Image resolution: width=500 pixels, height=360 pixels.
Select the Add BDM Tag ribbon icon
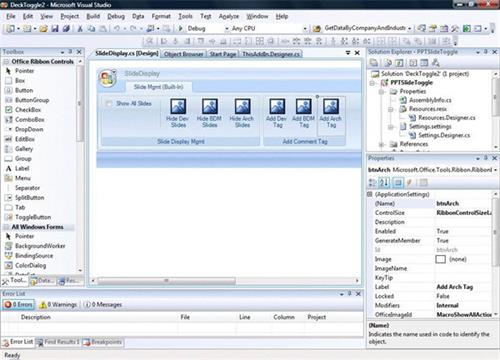303,107
